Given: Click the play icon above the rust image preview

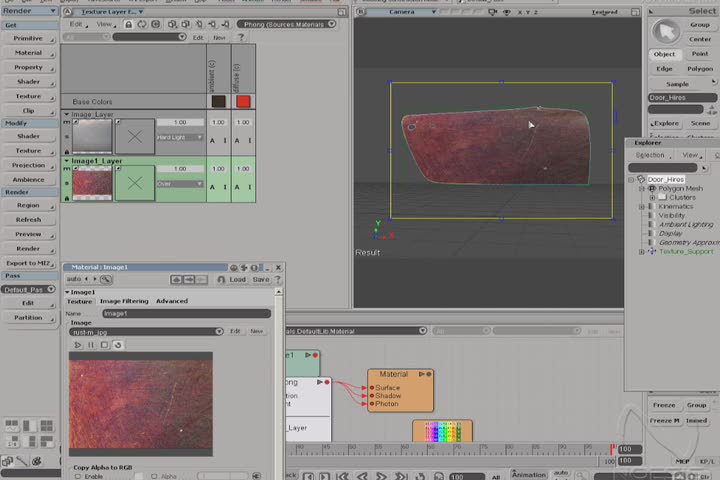Looking at the screenshot, I should (78, 345).
